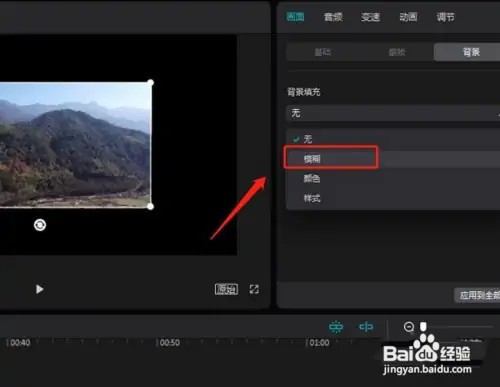
Task: Choose the checked 无 option in list
Action: [x=393, y=139]
